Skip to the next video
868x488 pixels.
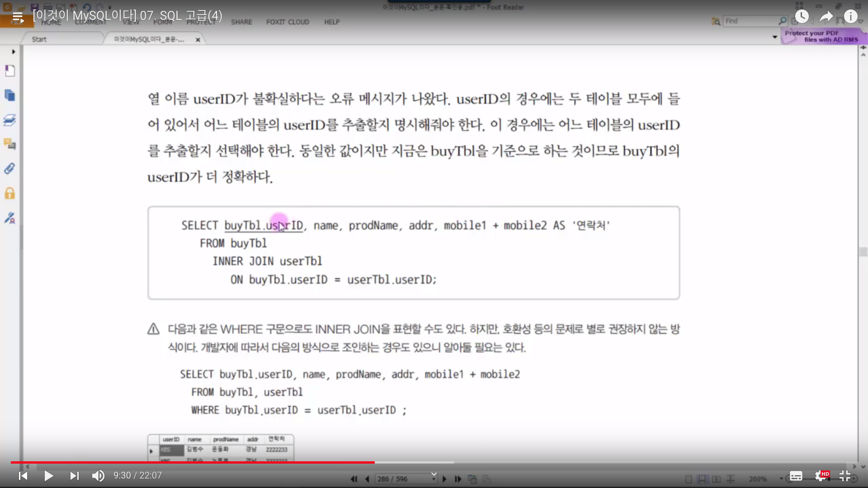pos(75,475)
